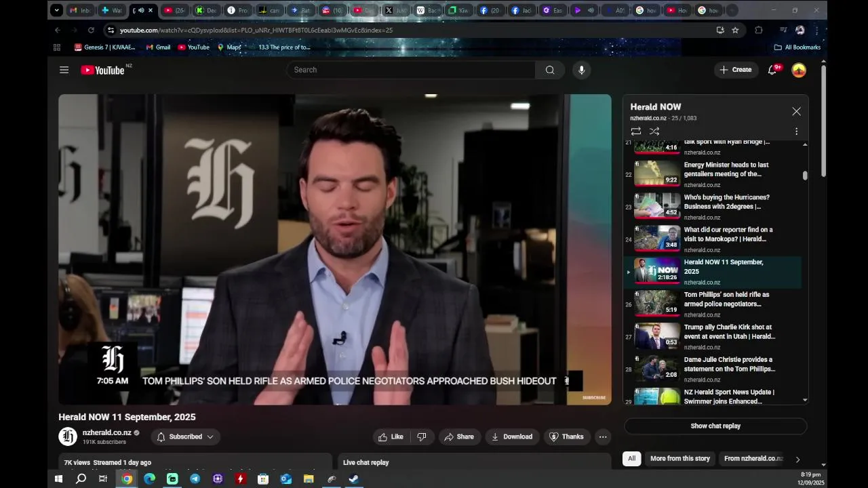Select More from this story chip
Screen dimensions: 868x488
click(x=680, y=458)
